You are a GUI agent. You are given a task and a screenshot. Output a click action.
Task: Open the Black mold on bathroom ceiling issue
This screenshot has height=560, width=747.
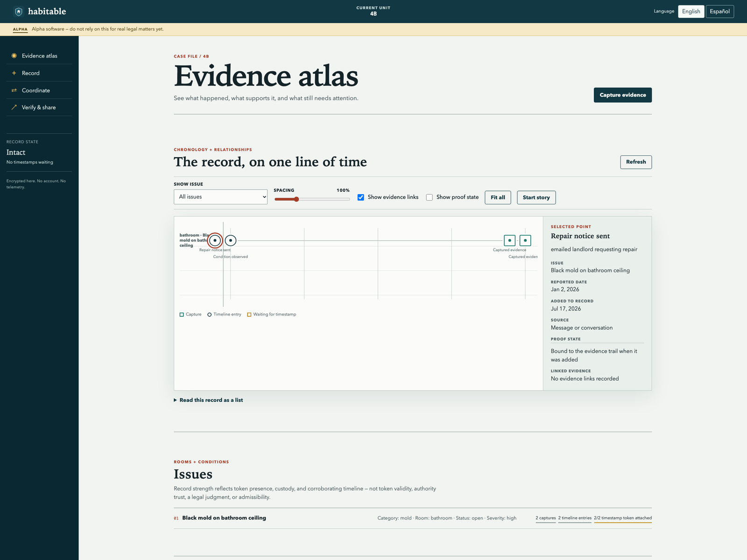click(224, 518)
